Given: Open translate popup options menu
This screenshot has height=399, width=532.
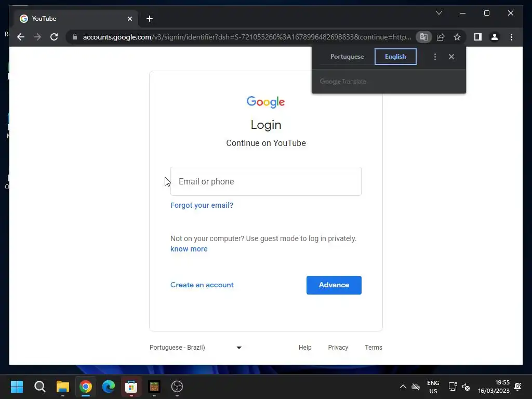Looking at the screenshot, I should [x=435, y=57].
